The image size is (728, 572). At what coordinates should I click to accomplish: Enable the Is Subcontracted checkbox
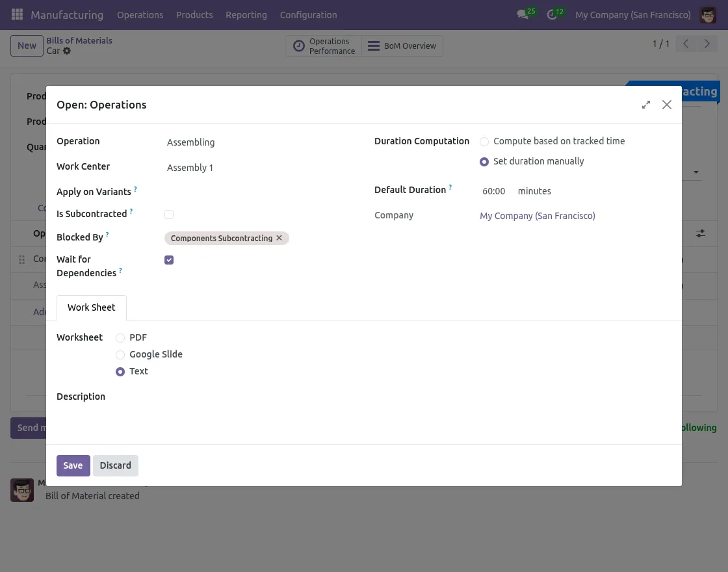(169, 214)
